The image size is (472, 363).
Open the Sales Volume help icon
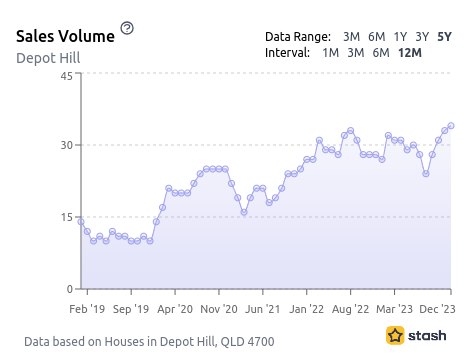coord(127,28)
